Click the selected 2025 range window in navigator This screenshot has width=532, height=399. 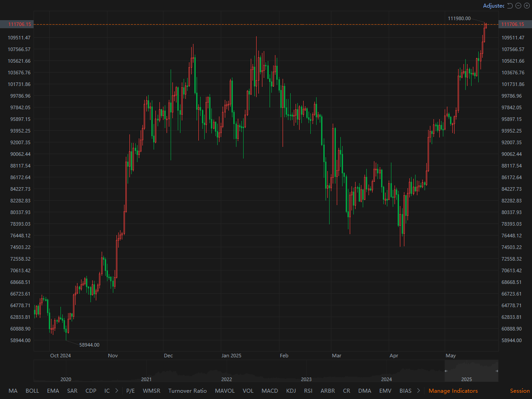point(471,371)
